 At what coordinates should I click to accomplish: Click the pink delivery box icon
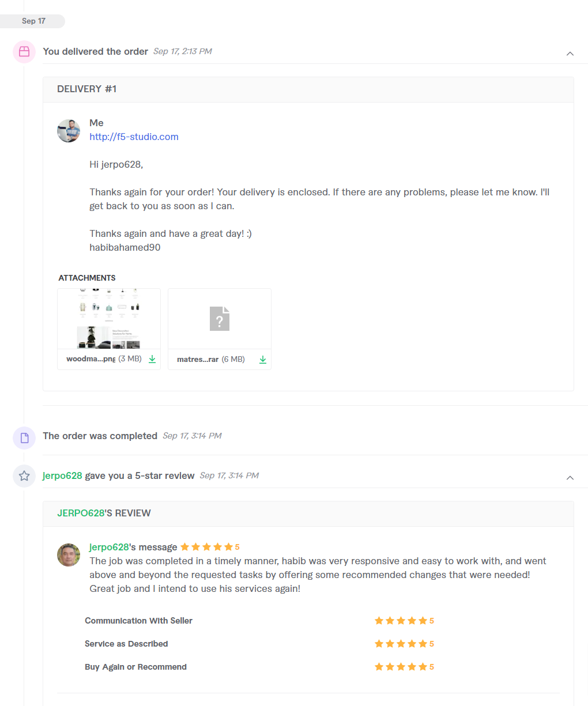[x=24, y=52]
